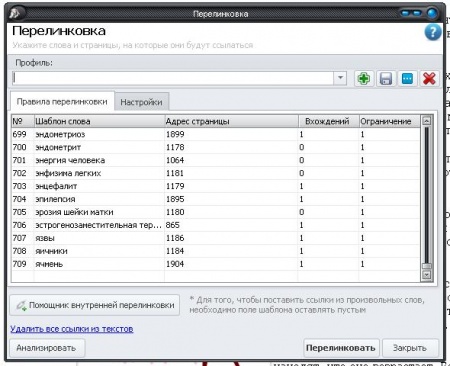Click the blue rename profile icon
The width and height of the screenshot is (450, 366).
pos(407,79)
